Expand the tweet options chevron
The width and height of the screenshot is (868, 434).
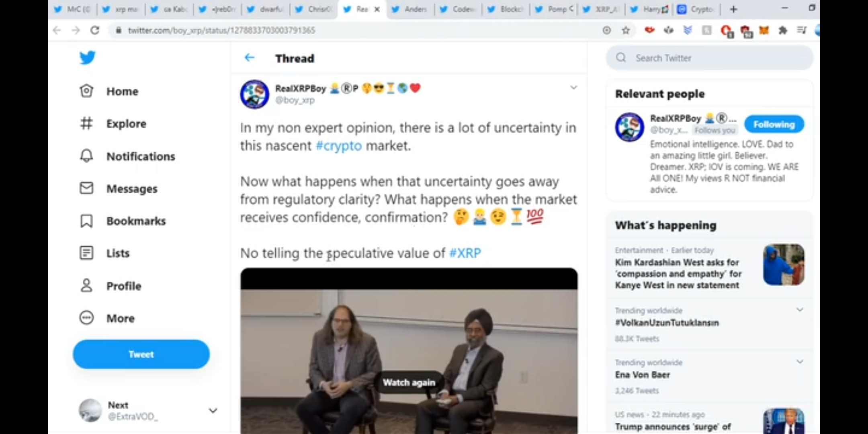pos(573,88)
